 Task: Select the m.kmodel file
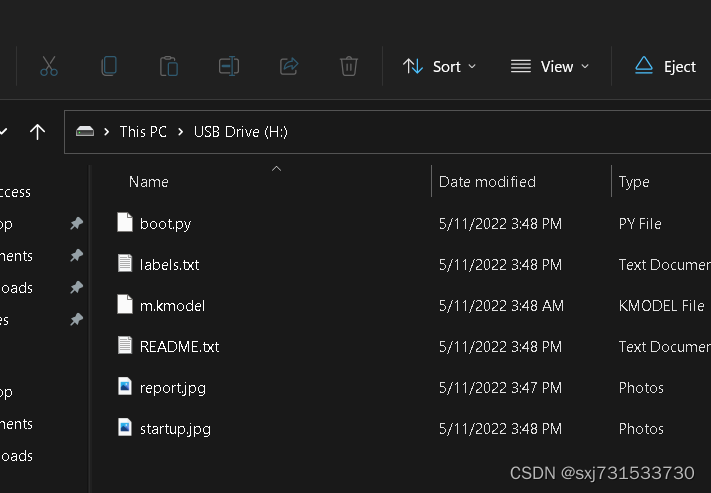(x=172, y=305)
